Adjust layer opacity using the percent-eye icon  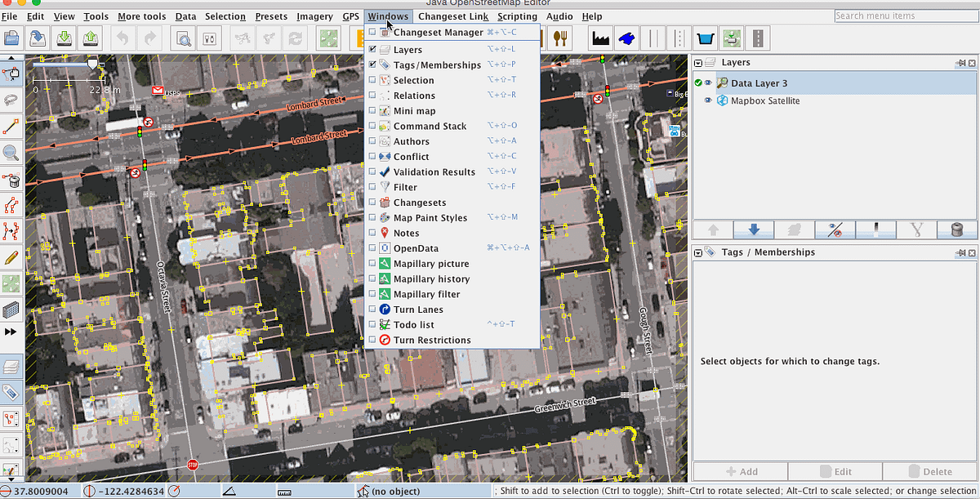tap(834, 229)
